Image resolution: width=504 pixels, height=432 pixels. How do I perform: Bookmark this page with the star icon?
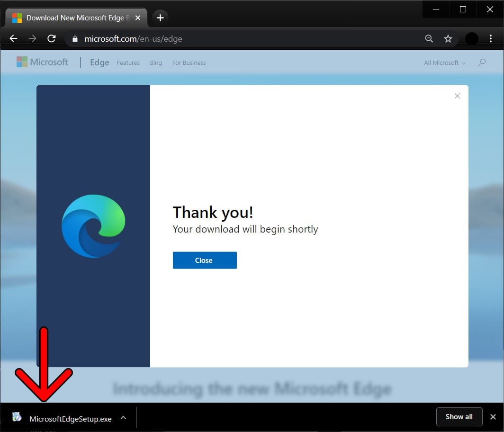[448, 39]
